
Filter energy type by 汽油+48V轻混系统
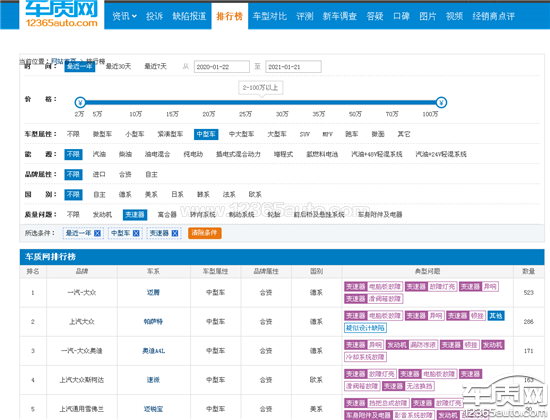click(x=377, y=154)
